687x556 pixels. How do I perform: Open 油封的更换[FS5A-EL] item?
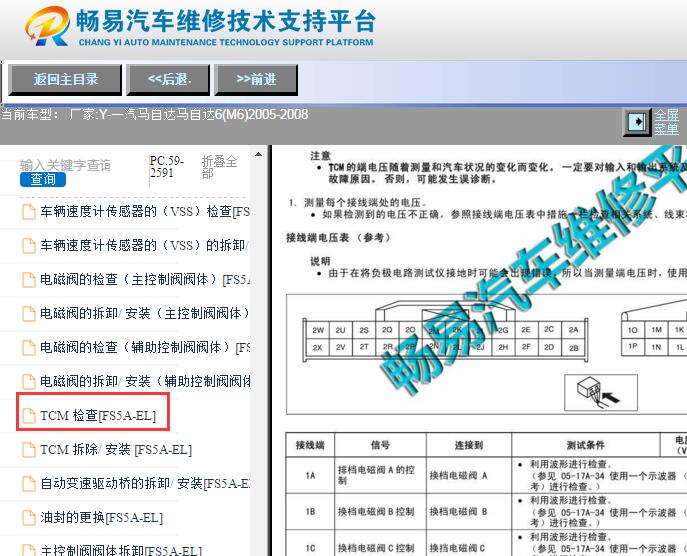pos(102,518)
